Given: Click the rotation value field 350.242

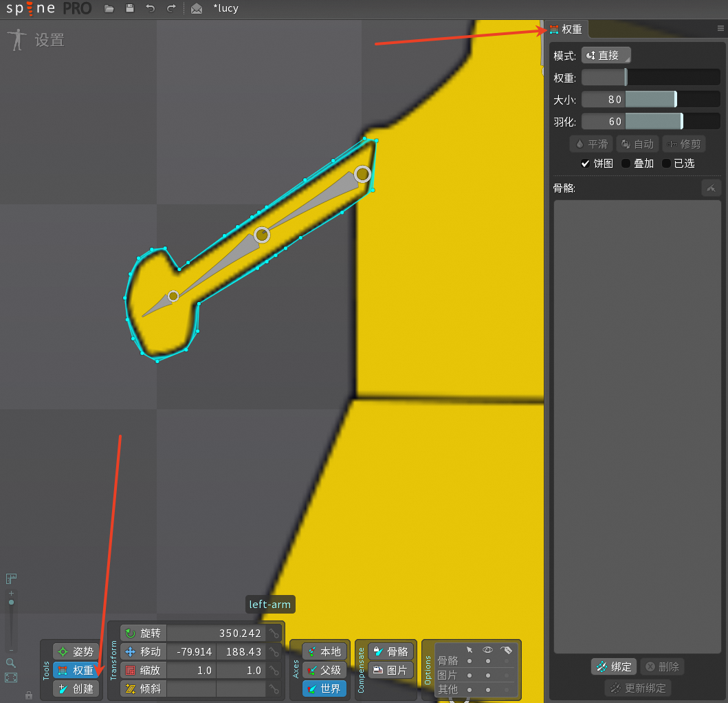Looking at the screenshot, I should pos(217,633).
